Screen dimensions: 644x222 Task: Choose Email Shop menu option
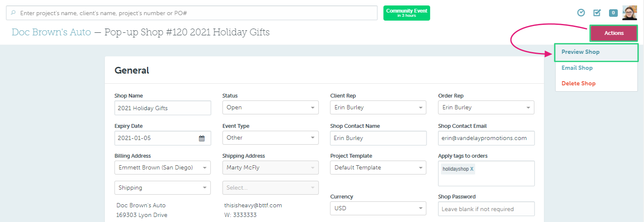pyautogui.click(x=577, y=68)
